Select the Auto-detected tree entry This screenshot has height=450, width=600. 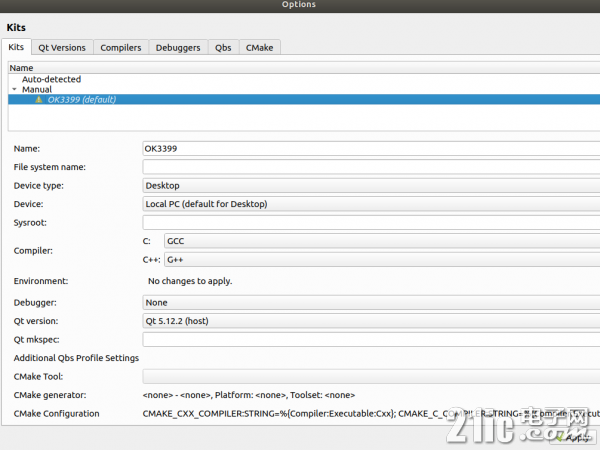51,79
